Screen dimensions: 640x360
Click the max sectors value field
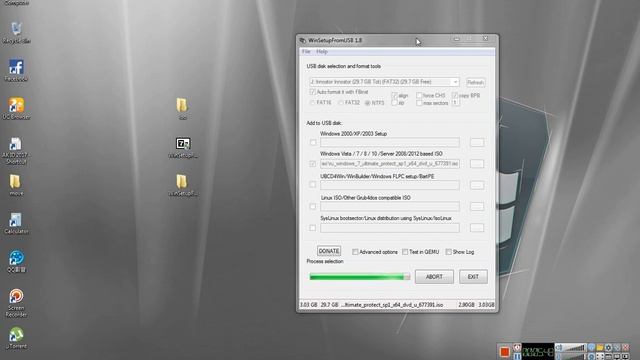tap(456, 103)
